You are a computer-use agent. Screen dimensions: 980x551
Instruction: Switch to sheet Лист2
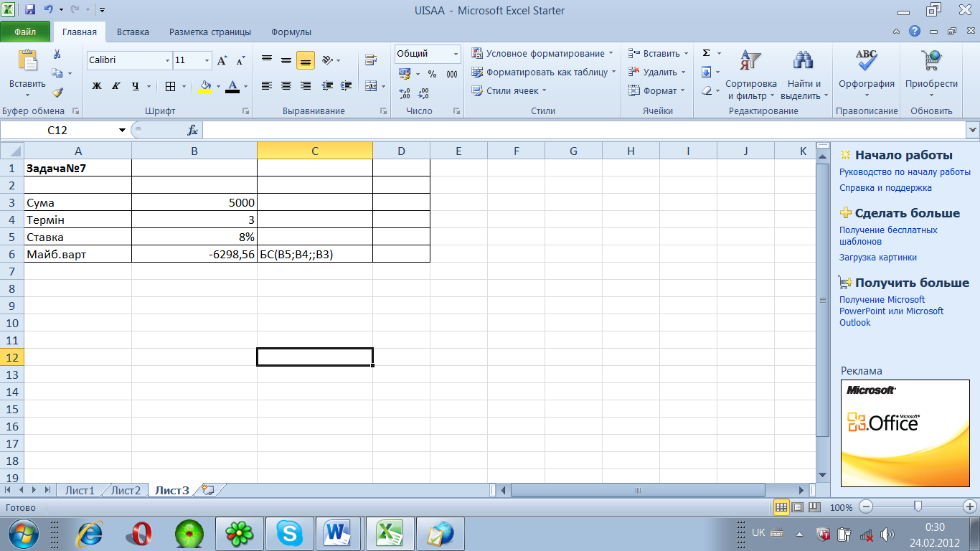click(x=126, y=491)
